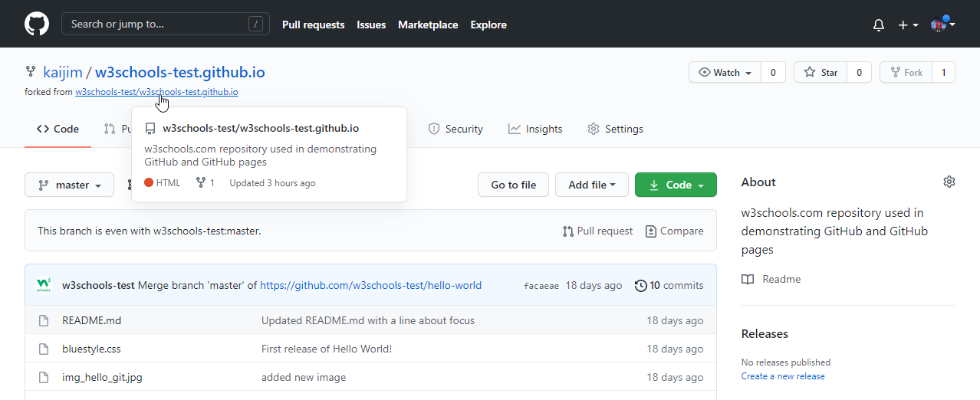Image resolution: width=980 pixels, height=400 pixels.
Task: View watchers count next to Watch
Action: click(x=773, y=73)
